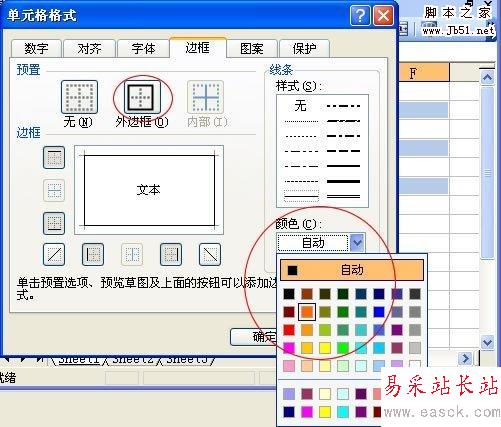The width and height of the screenshot is (501, 427).
Task: Select the 无 (None) border preset
Action: pyautogui.click(x=79, y=97)
